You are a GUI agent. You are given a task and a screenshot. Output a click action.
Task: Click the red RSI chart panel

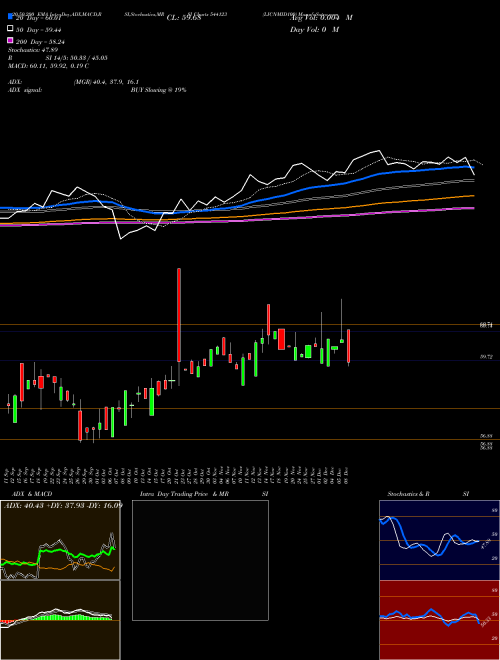439,620
